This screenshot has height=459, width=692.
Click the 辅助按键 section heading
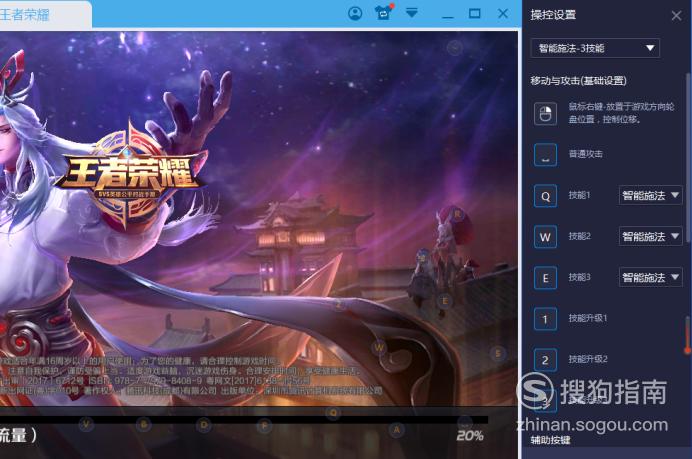(x=550, y=440)
